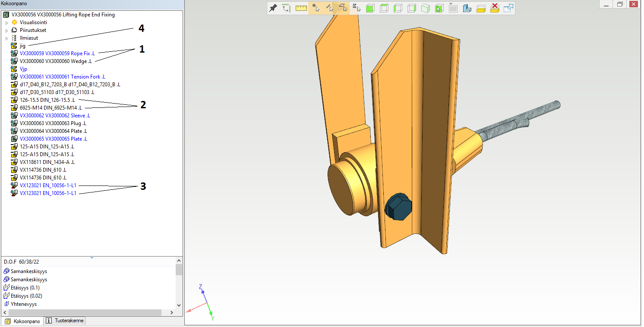
Task: Click the blue export arrow icon
Action: pyautogui.click(x=508, y=9)
